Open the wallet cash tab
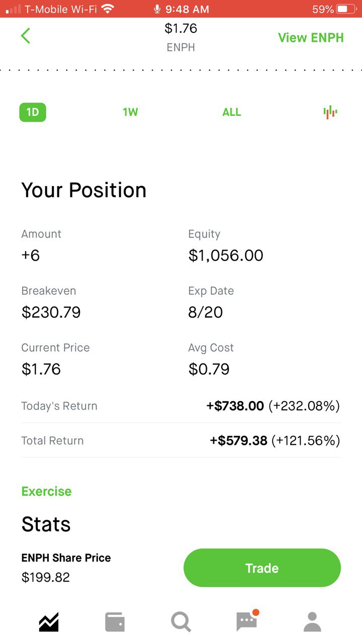Viewport: 362px width, 644px height. click(115, 622)
